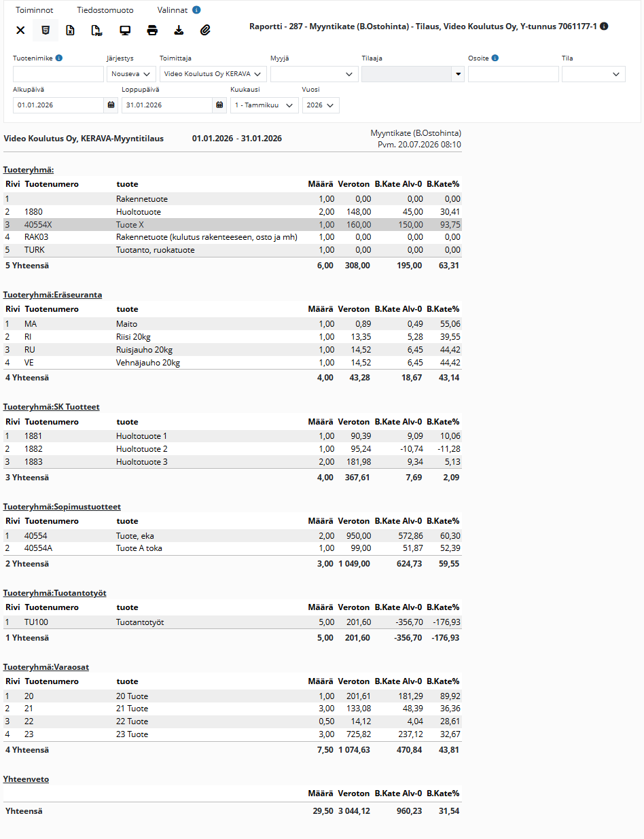Select the Tuote X row 40554X
This screenshot has height=839, width=644.
point(232,225)
